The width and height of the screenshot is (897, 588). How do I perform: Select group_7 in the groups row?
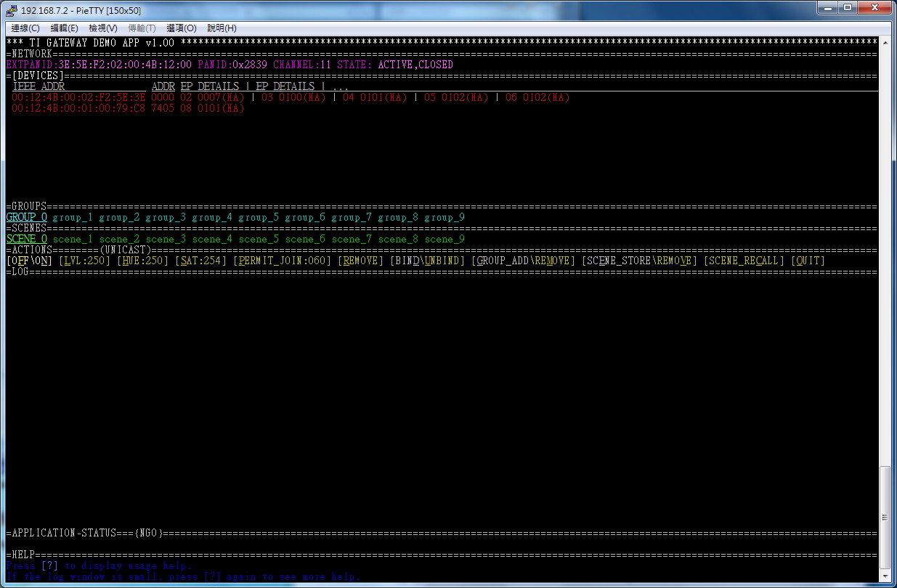pyautogui.click(x=352, y=217)
